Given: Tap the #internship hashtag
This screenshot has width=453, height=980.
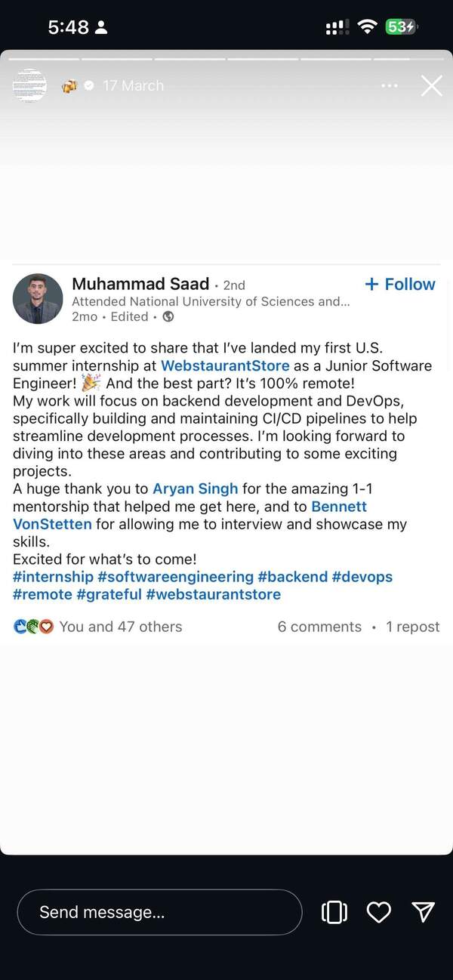Looking at the screenshot, I should (x=53, y=577).
